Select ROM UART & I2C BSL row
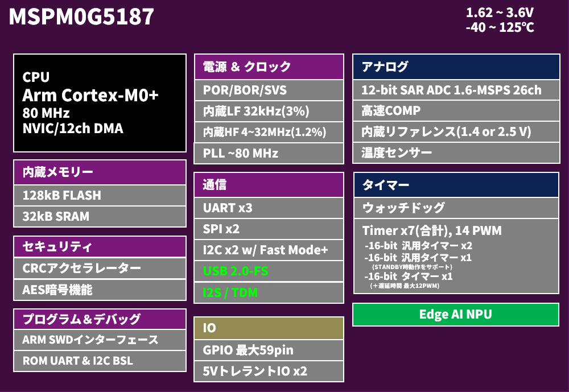Viewport: 569px width, 392px height. point(100,361)
